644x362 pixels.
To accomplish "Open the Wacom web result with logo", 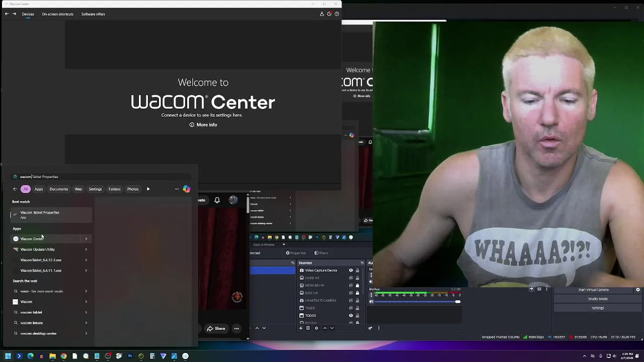I will (50, 302).
